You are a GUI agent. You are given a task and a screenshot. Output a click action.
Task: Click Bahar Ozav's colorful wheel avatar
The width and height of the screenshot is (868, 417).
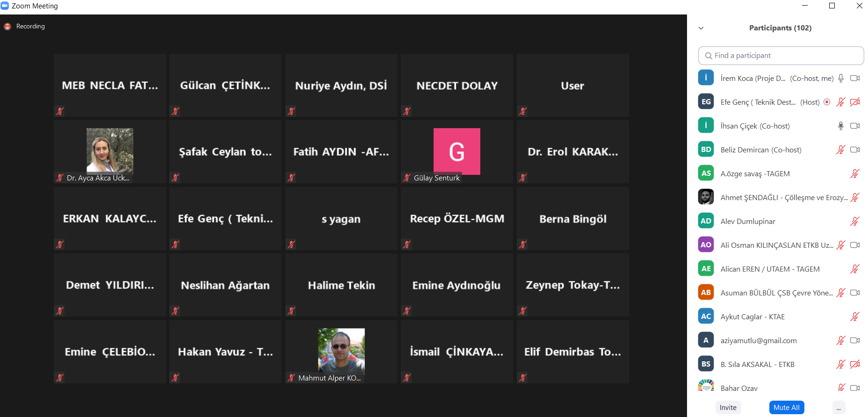[x=706, y=386]
